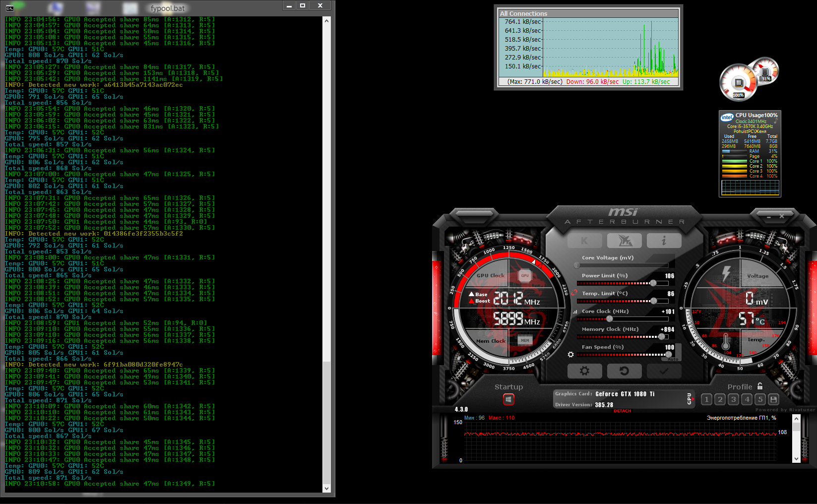The height and width of the screenshot is (504, 817).
Task: Toggle apply-at-Windows-startup button
Action: [x=508, y=399]
